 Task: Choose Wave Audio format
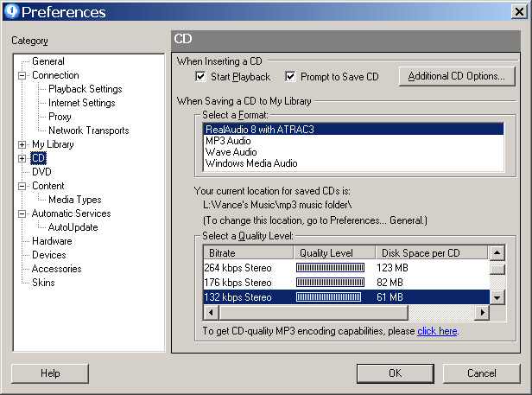tap(353, 152)
